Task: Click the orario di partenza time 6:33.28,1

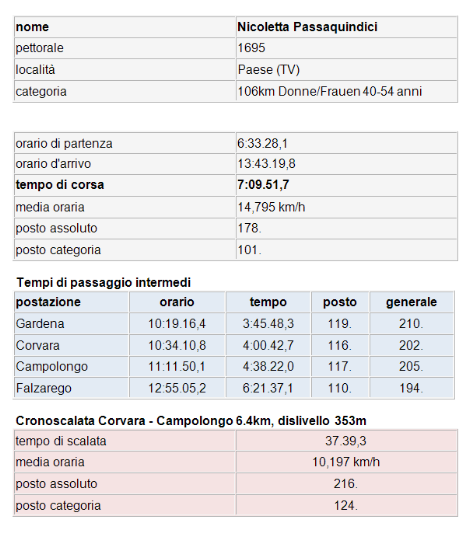Action: coord(262,143)
